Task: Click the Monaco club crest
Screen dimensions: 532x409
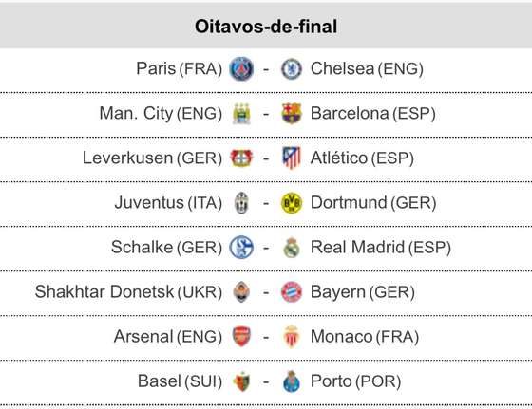Action: [x=292, y=337]
